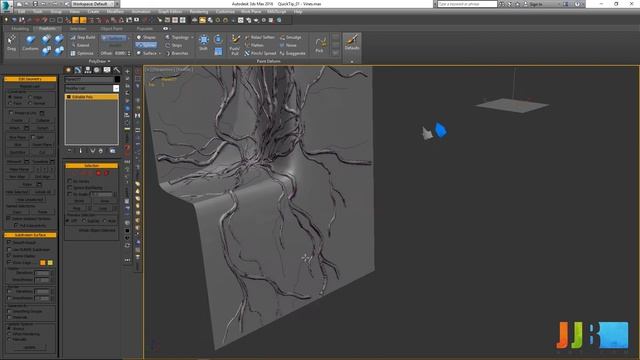The width and height of the screenshot is (640, 360).
Task: Click the Hide Unselected button
Action: tap(30, 199)
